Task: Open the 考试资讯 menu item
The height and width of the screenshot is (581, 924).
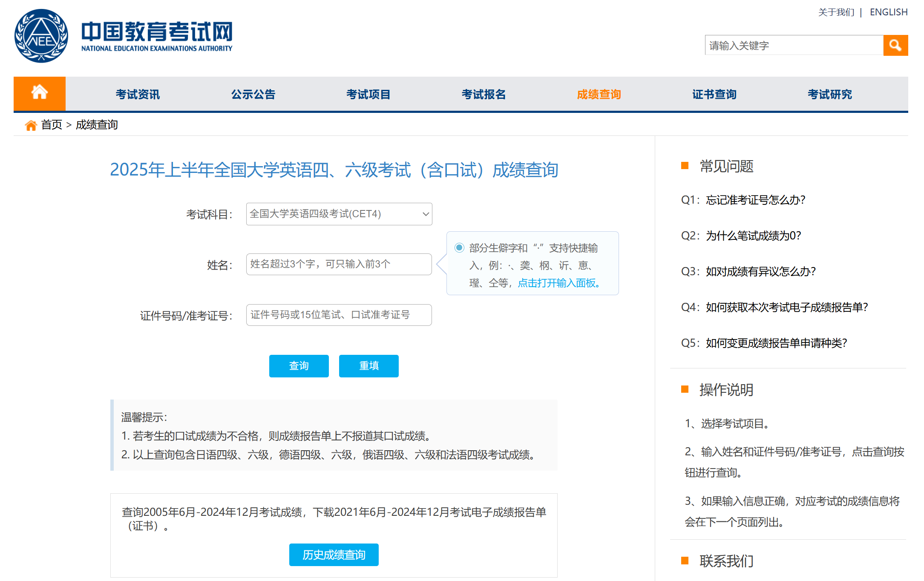Action: pos(138,94)
